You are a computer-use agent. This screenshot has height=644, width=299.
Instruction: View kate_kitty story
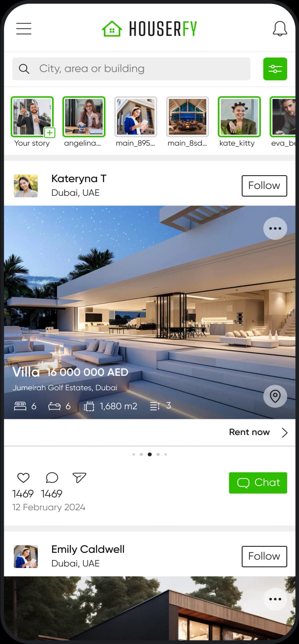(x=239, y=117)
